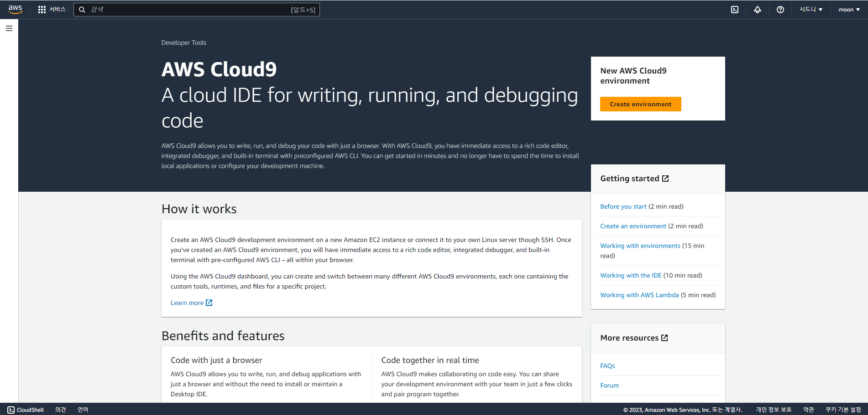Click the More resources heading link
Screen dimensions: 868x415
pos(629,338)
